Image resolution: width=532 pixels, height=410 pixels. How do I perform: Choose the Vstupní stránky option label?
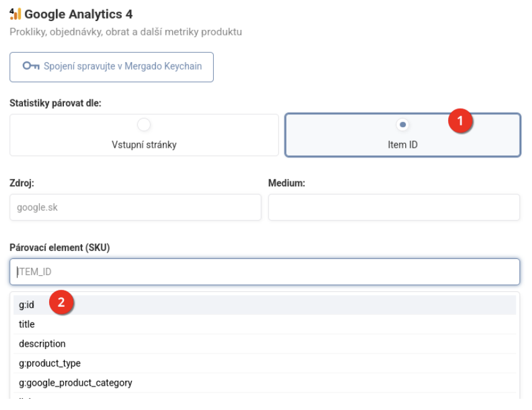(x=144, y=145)
